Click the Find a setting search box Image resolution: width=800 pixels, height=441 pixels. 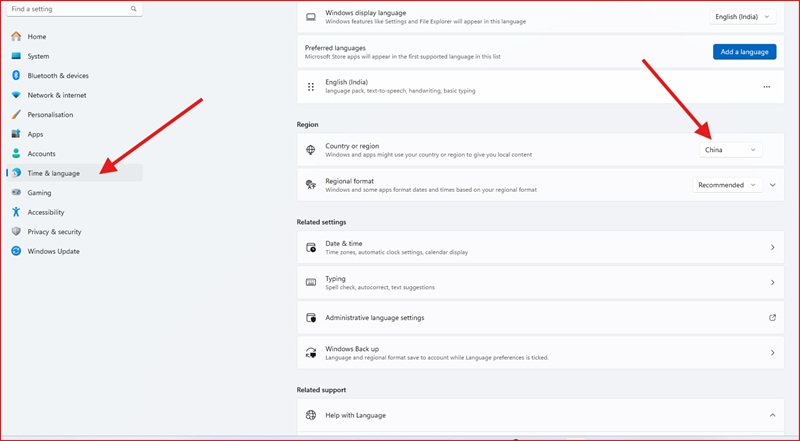pos(74,9)
